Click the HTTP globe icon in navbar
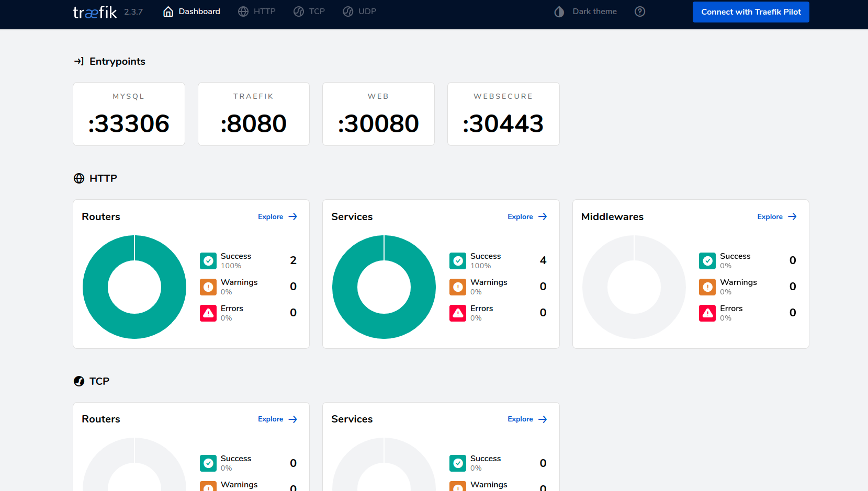 [243, 12]
